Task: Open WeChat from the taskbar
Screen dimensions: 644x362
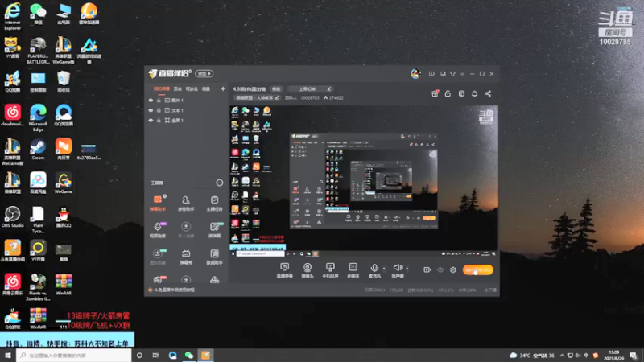Action: (x=189, y=355)
